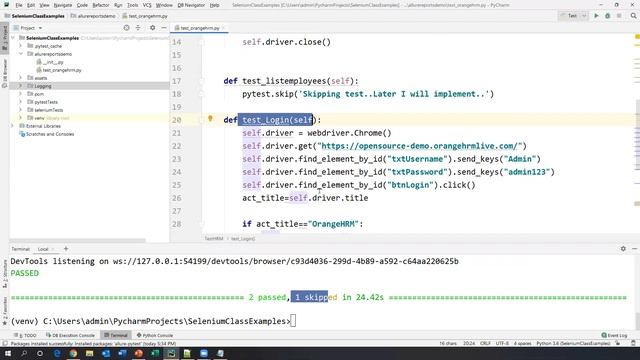Open the TODO tool window
The width and height of the screenshot is (640, 360).
(x=25, y=335)
